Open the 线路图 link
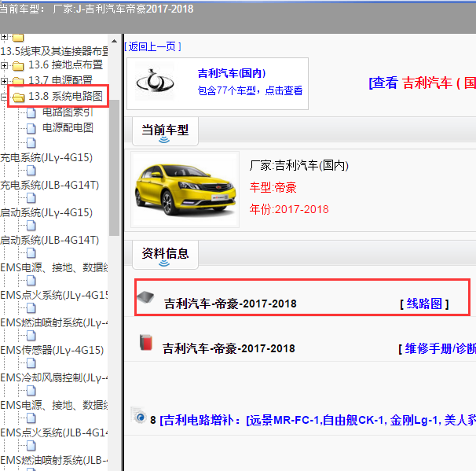Image resolution: width=476 pixels, height=471 pixels. [424, 304]
